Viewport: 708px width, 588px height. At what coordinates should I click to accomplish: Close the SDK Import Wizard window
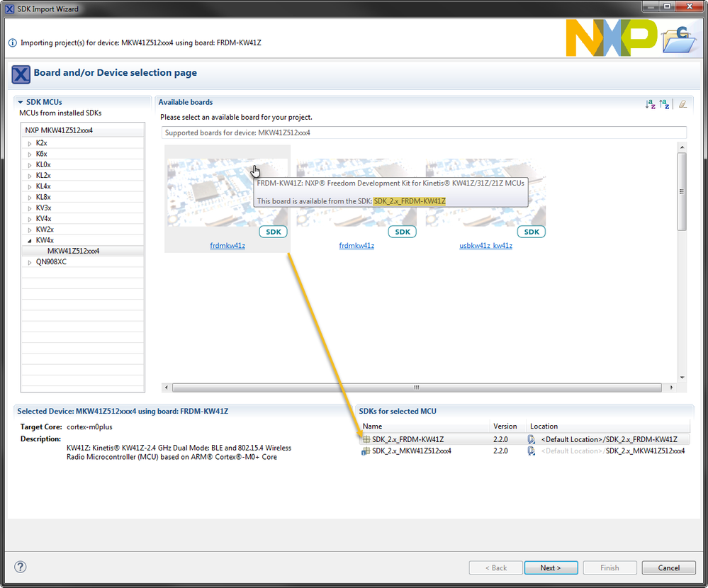pyautogui.click(x=690, y=6)
